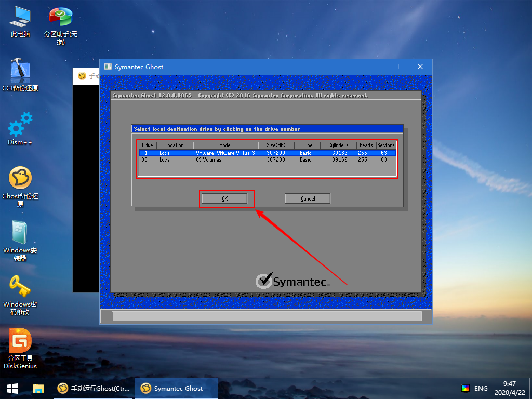This screenshot has height=399, width=532.
Task: Open File Explorer from the taskbar
Action: [38, 389]
